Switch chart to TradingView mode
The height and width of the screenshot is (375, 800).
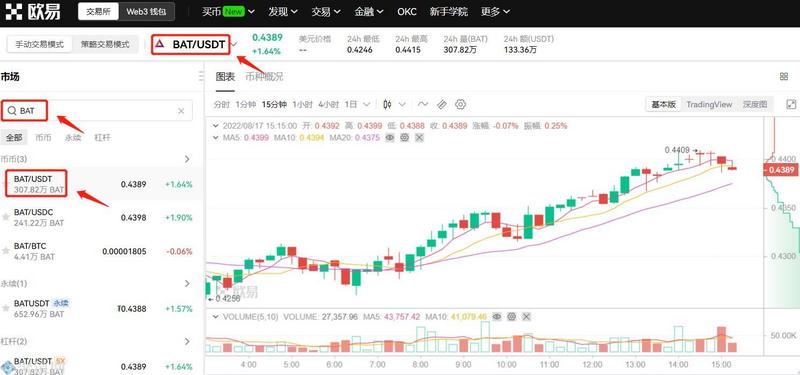click(x=709, y=105)
